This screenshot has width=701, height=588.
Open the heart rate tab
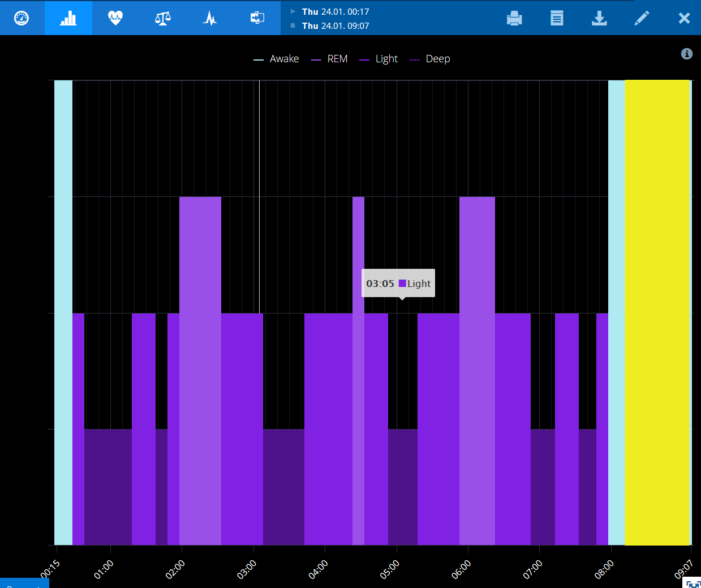pos(115,18)
